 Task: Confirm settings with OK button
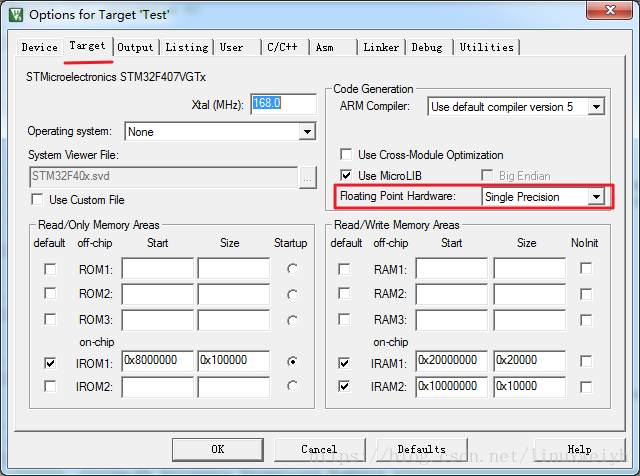coord(218,449)
